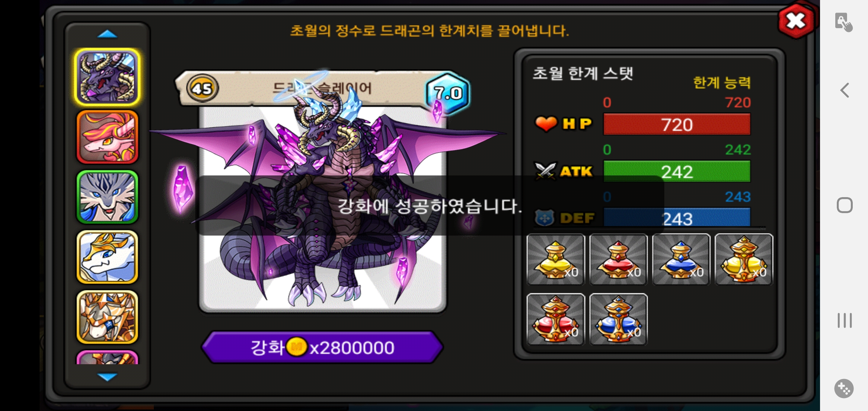Close the transcendence window with red X
Image resolution: width=868 pixels, height=411 pixels.
[x=796, y=21]
